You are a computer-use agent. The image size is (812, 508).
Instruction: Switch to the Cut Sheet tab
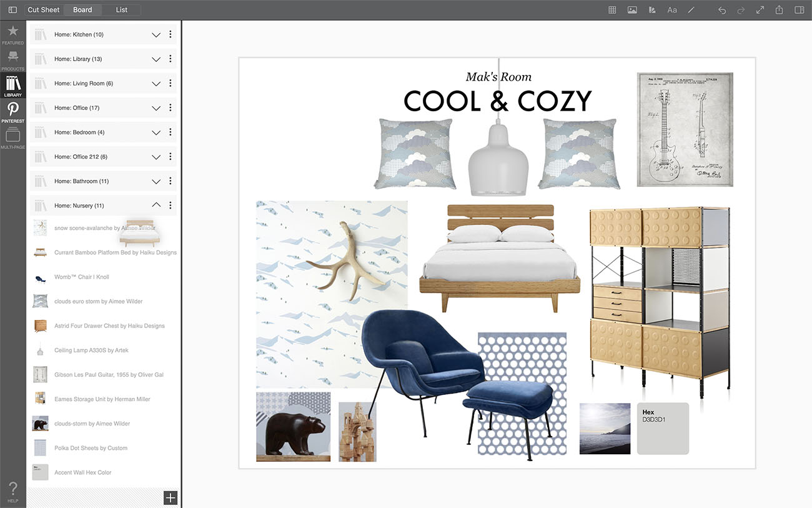(x=44, y=10)
